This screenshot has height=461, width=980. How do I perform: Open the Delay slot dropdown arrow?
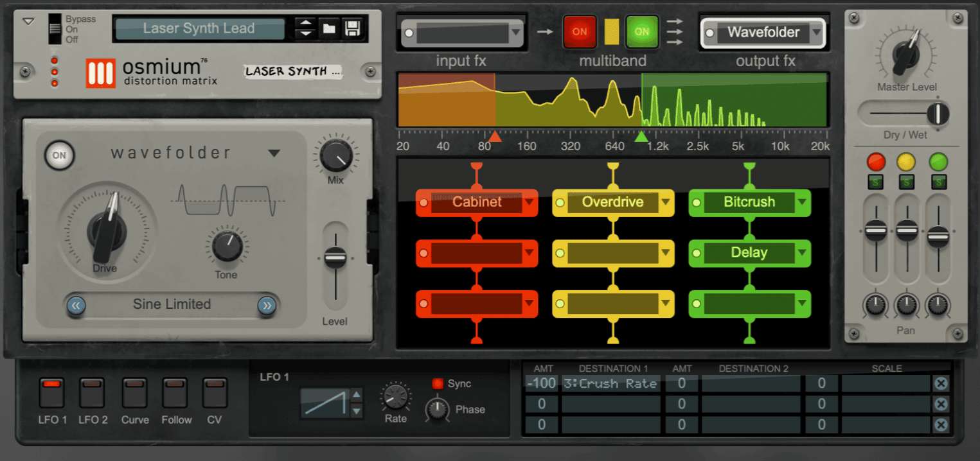(802, 254)
